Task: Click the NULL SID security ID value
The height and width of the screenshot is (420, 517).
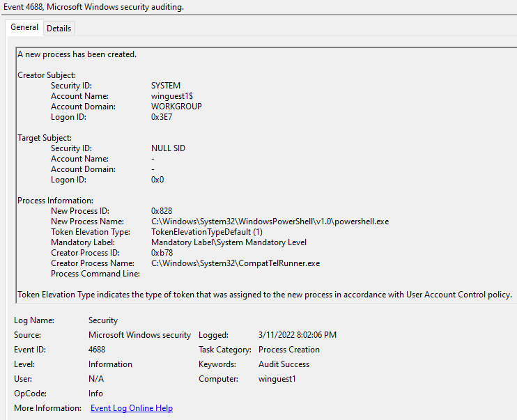Action: tap(168, 148)
